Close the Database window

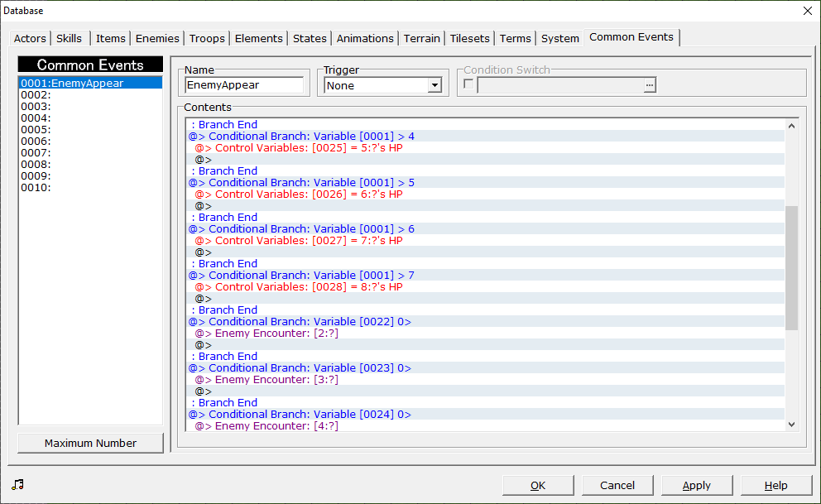(808, 11)
